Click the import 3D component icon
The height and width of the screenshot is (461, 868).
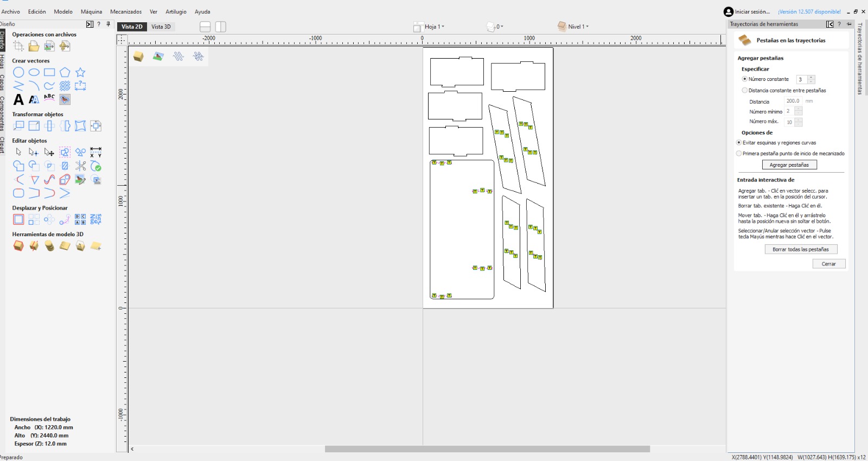[65, 46]
